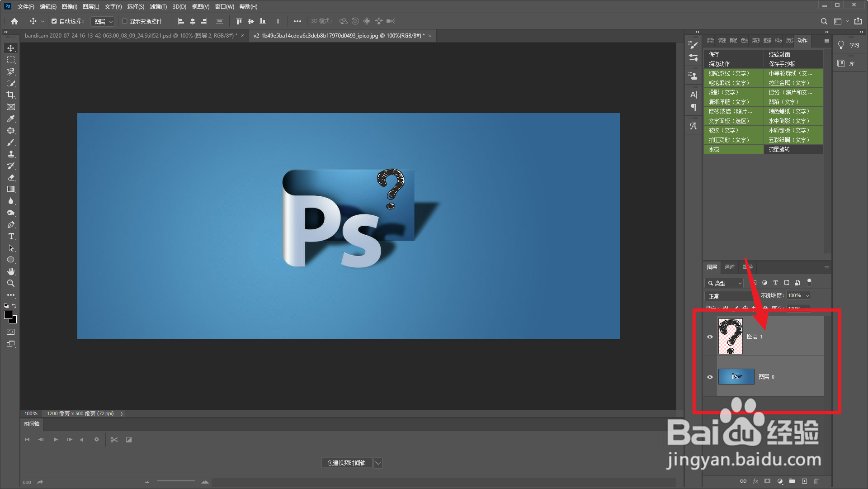This screenshot has width=868, height=489.
Task: Select the Eyedropper tool
Action: [11, 119]
